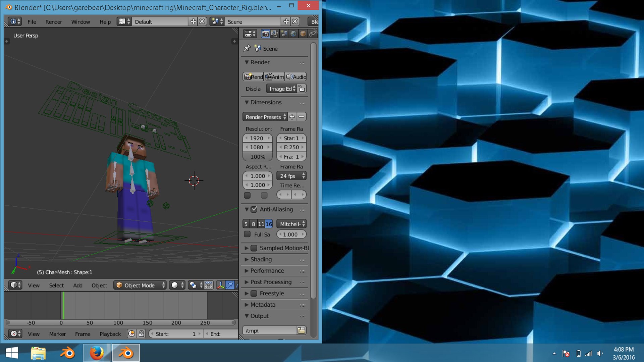Select the Scene properties tab icon
Image resolution: width=644 pixels, height=362 pixels.
coord(284,34)
